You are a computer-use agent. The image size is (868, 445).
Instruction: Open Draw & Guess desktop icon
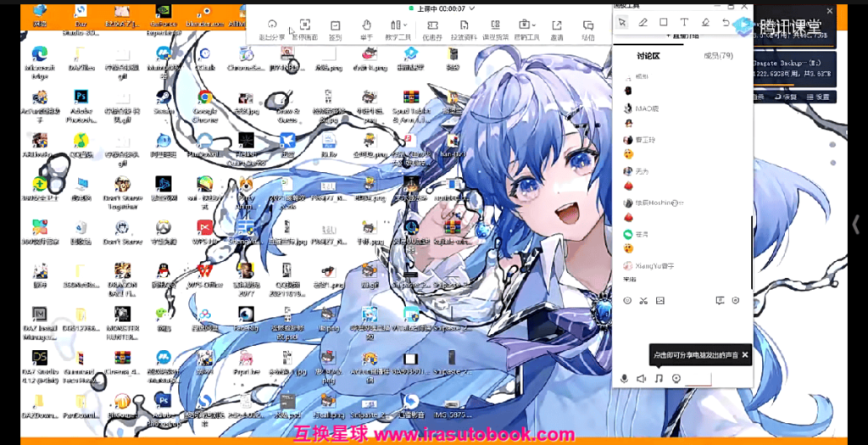(x=287, y=106)
